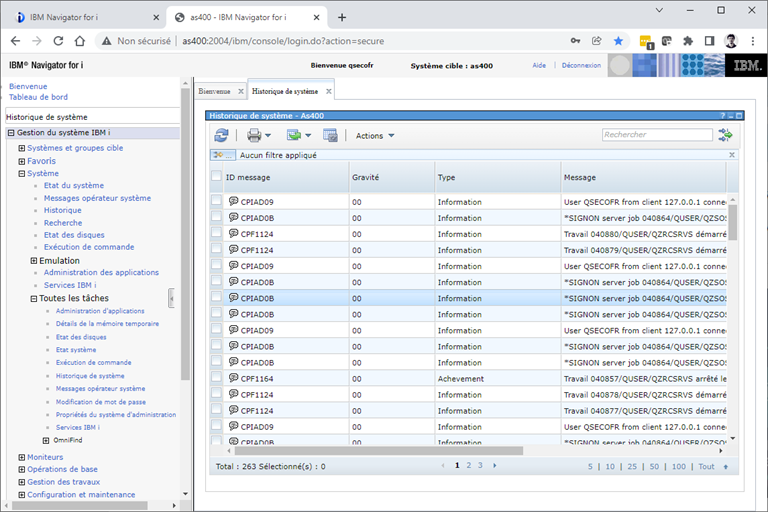This screenshot has height=512, width=768.
Task: Expand the Emulation tree node
Action: tap(34, 261)
